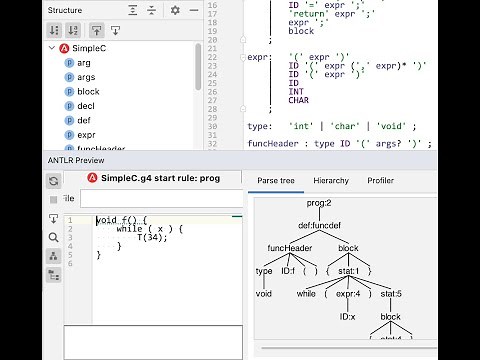Click SimpleC.g4 start rule: prog label
Screen dimensions: 480x360
[160, 178]
